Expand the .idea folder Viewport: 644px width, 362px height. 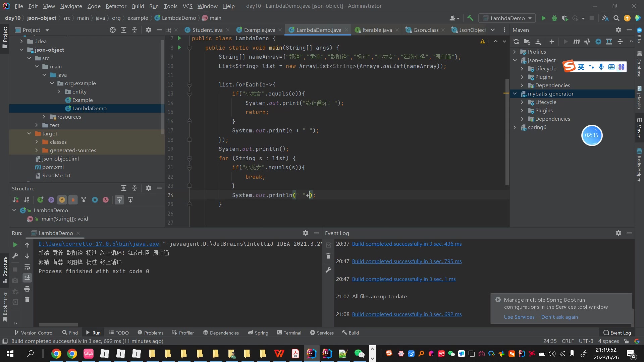(21, 41)
